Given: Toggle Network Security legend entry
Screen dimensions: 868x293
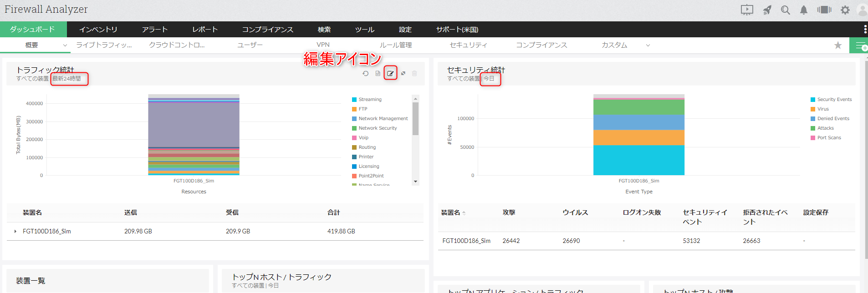Looking at the screenshot, I should pyautogui.click(x=374, y=128).
